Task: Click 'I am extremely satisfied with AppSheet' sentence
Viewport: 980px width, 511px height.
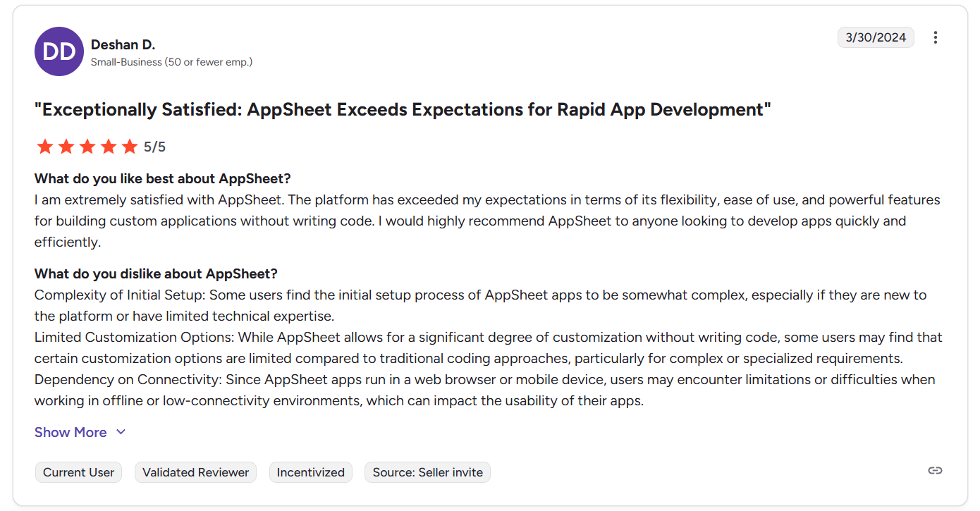Action: point(159,199)
